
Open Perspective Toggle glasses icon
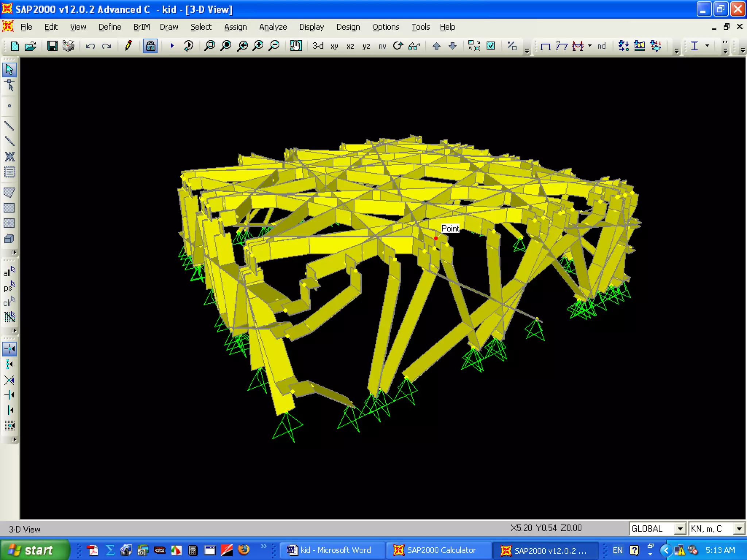[x=414, y=46]
